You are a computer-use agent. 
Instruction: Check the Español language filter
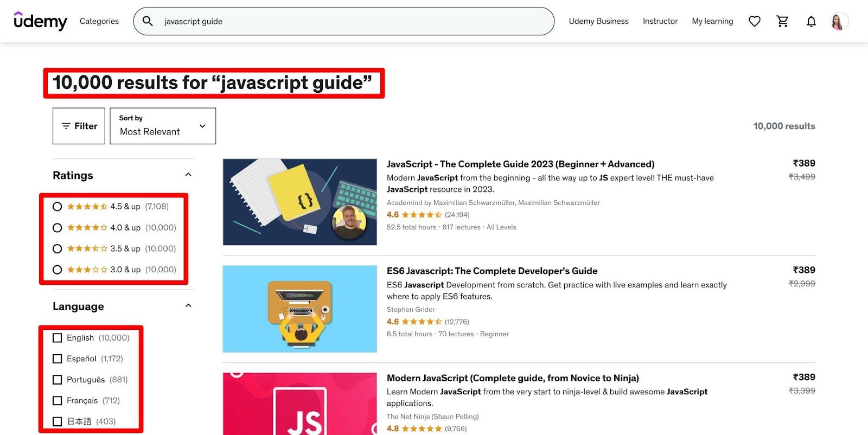[x=57, y=359]
